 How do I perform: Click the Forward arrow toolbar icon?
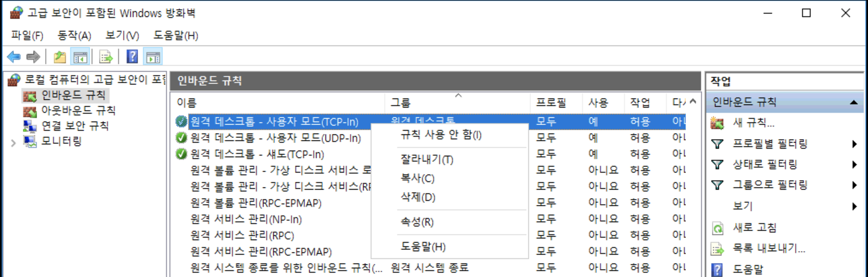[x=33, y=56]
